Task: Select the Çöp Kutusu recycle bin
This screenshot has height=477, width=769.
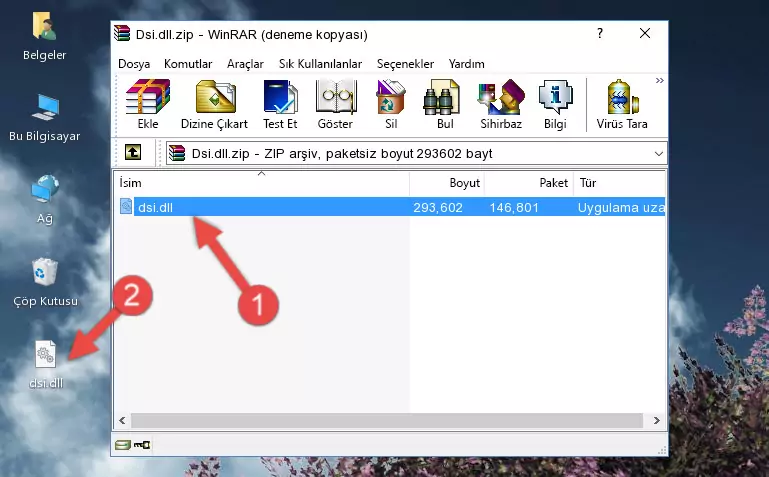Action: click(45, 283)
